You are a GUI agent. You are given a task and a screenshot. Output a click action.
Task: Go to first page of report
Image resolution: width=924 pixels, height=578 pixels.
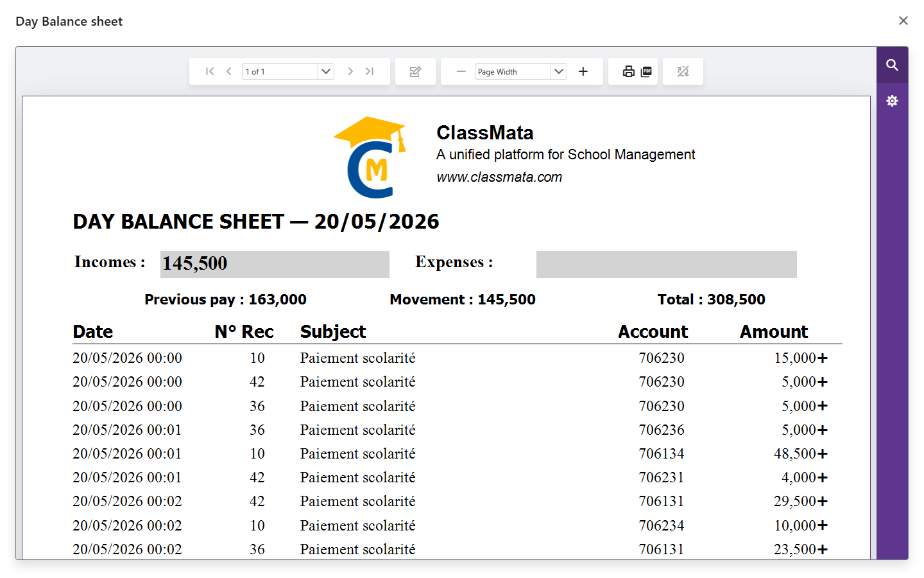click(210, 71)
